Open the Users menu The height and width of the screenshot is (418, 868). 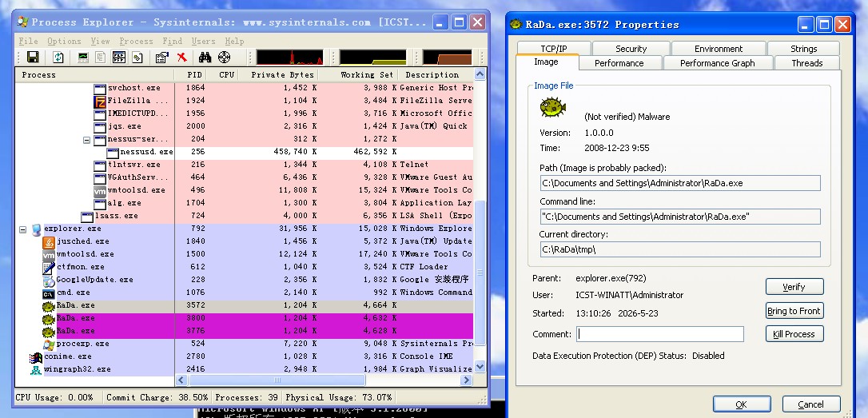pos(203,41)
